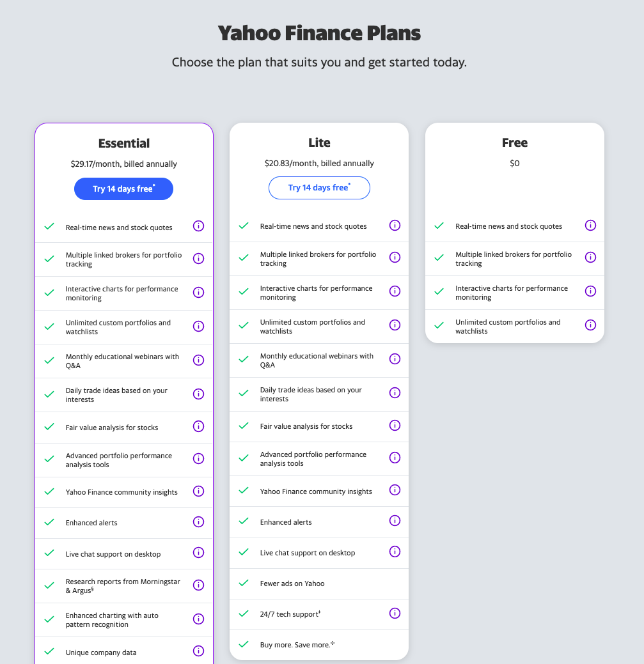
Task: Open info for Lite's 24/7 tech support
Action: tap(395, 613)
